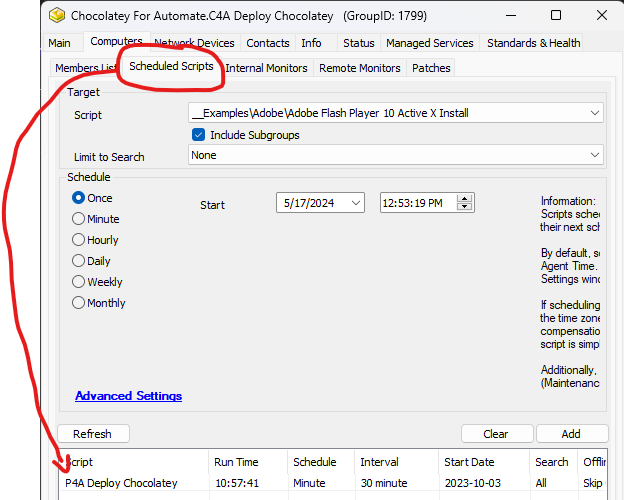Image resolution: width=624 pixels, height=500 pixels.
Task: Click the Add button
Action: [x=572, y=434]
